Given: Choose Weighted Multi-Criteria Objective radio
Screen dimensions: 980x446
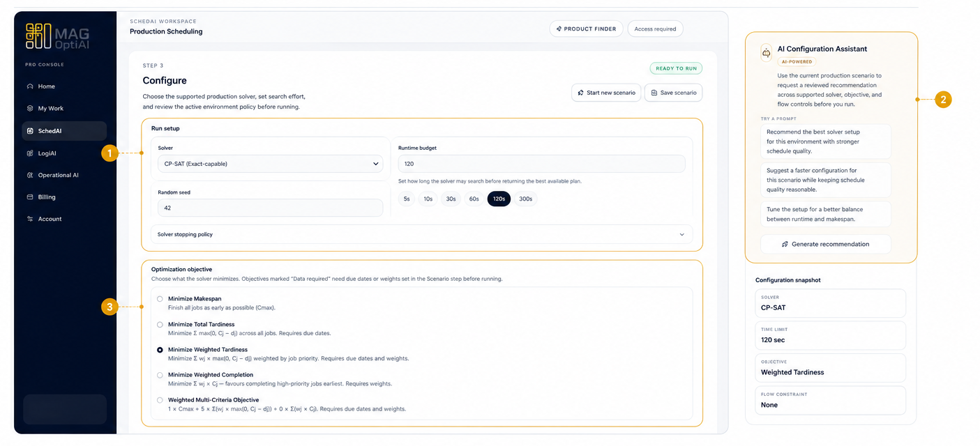Looking at the screenshot, I should coord(160,400).
